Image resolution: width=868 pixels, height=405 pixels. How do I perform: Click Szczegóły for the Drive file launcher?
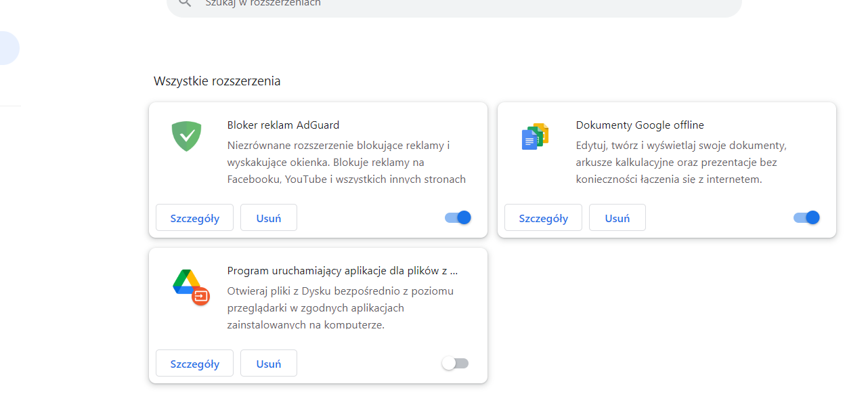194,363
